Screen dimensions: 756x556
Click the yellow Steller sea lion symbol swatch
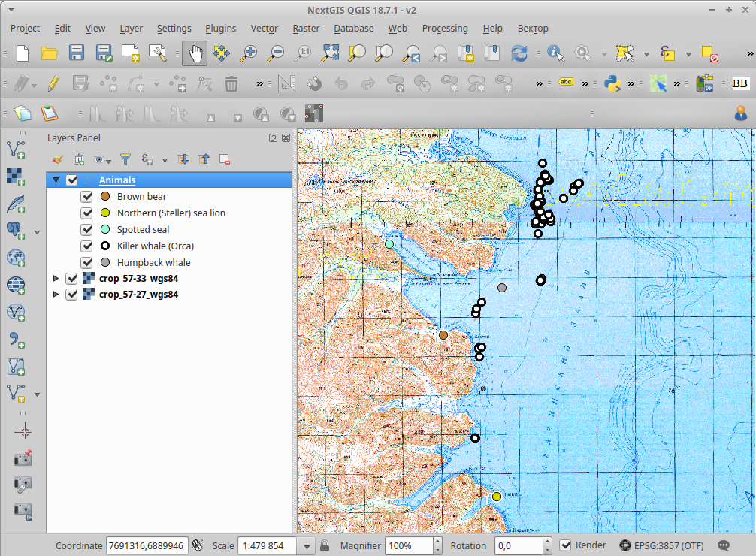coord(105,213)
